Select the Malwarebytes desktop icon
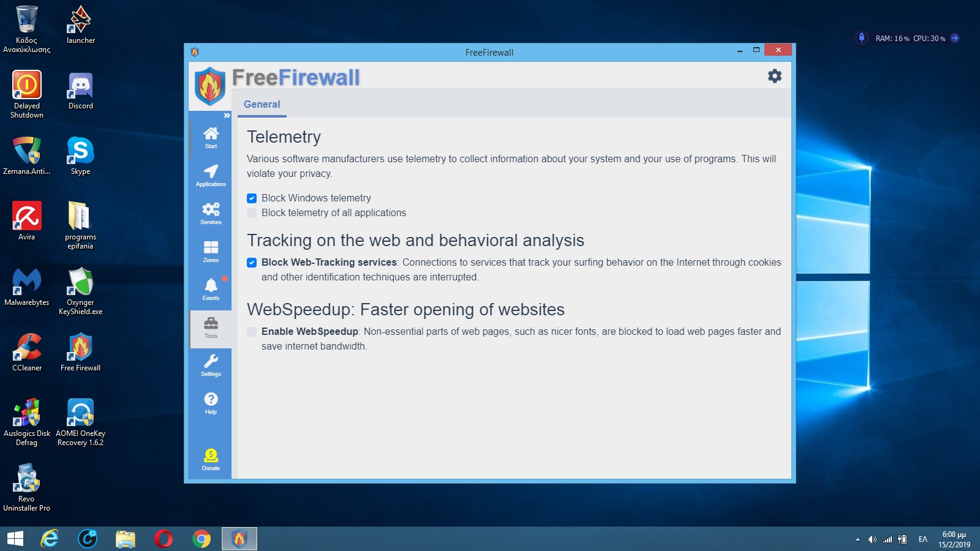The width and height of the screenshot is (980, 551). (27, 287)
